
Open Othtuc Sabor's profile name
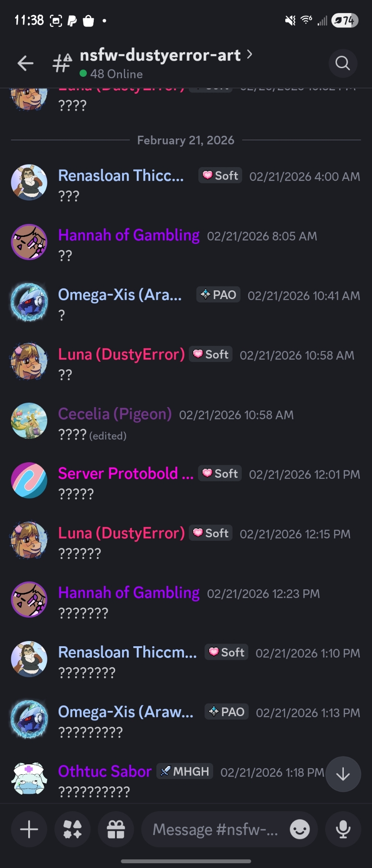coord(105,771)
